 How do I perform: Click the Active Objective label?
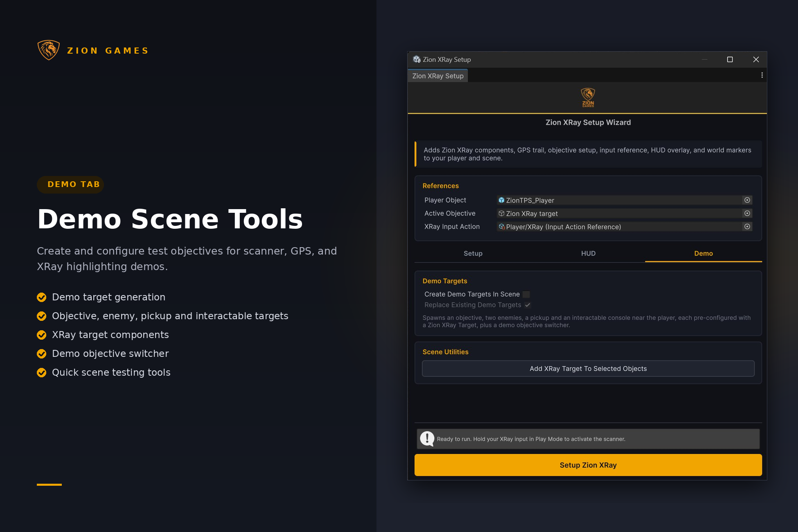click(450, 213)
